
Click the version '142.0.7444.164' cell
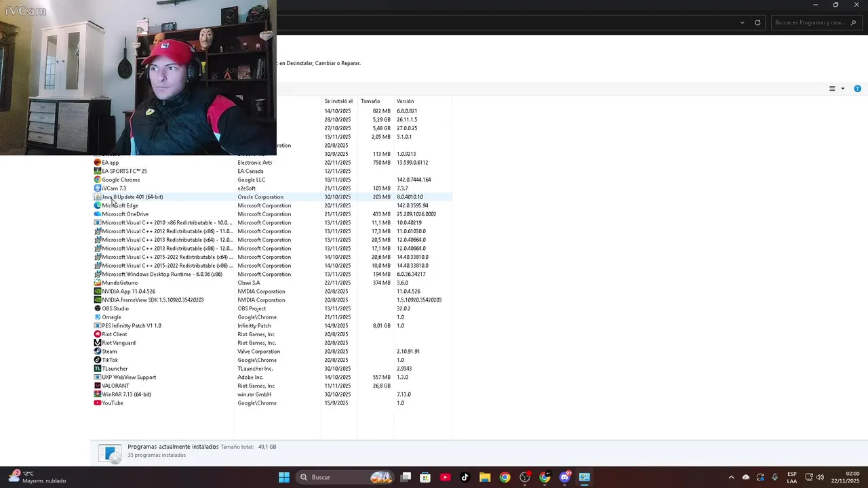point(414,180)
